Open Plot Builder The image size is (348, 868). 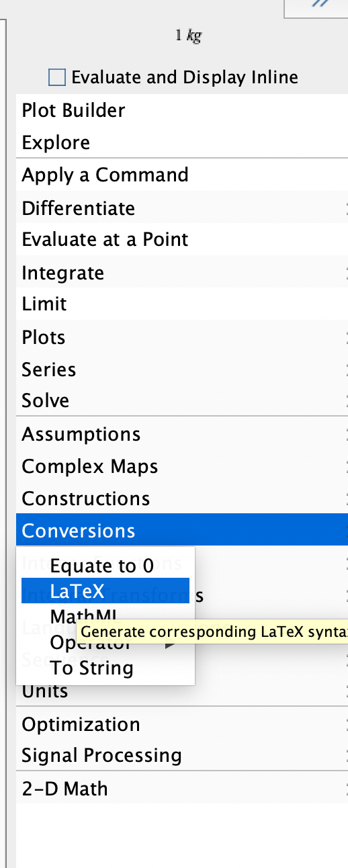(x=182, y=110)
